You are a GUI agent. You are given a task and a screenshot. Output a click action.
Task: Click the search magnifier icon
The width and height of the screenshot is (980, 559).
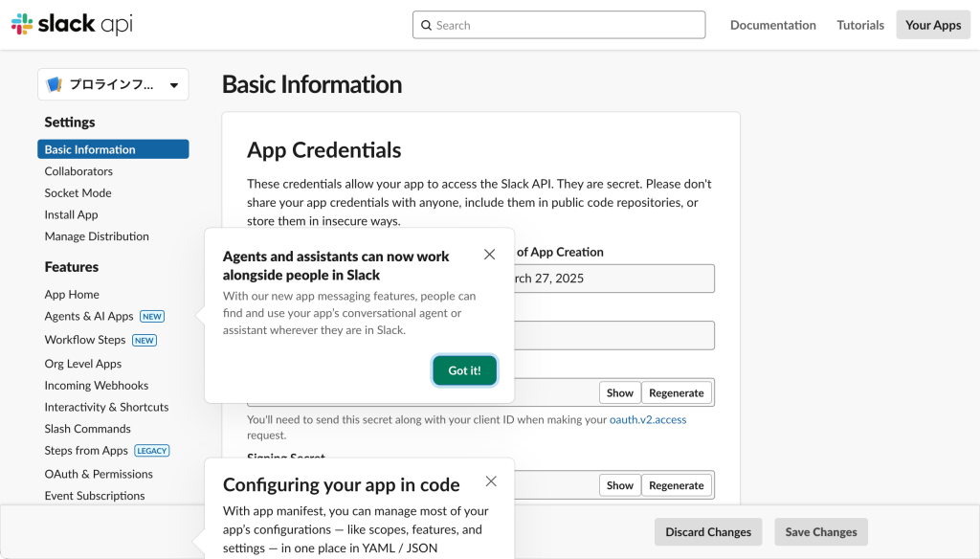tap(426, 25)
